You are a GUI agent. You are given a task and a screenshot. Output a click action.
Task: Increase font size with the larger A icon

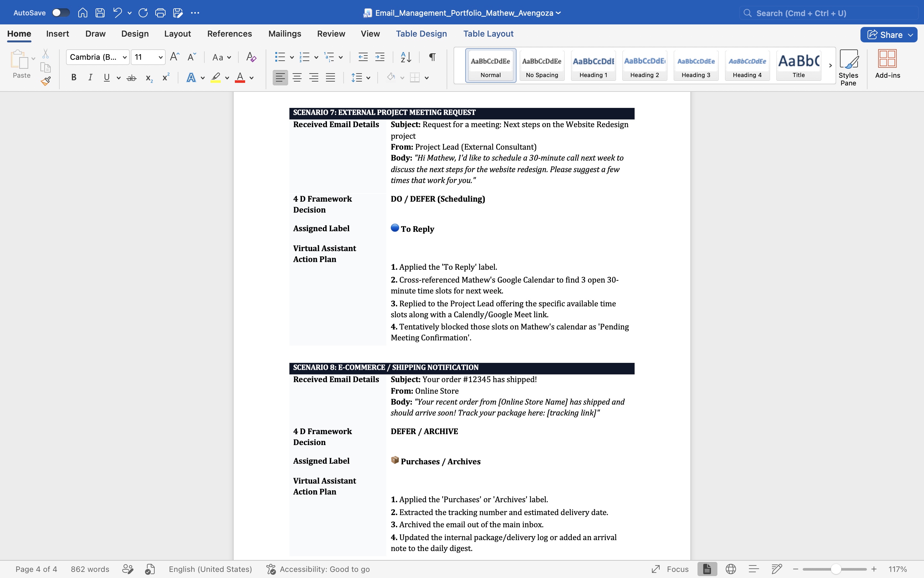[175, 57]
